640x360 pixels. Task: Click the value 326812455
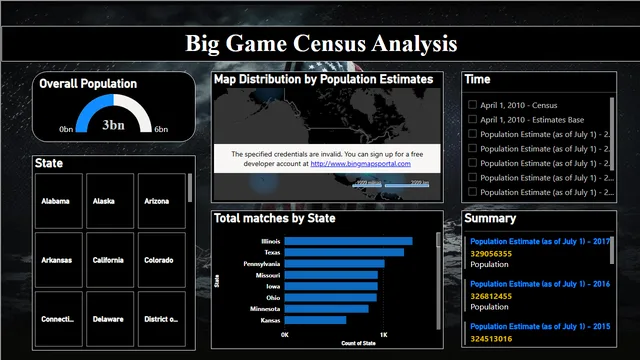[x=491, y=296]
